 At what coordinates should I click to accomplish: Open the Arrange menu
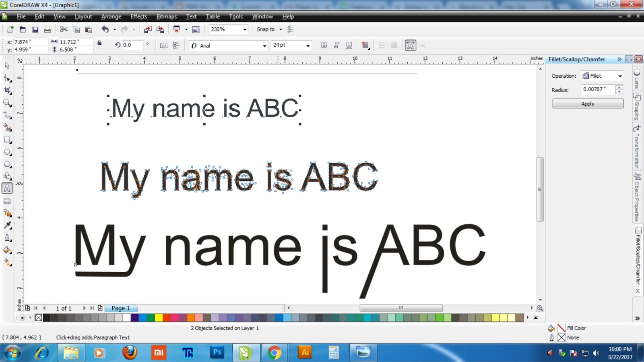pyautogui.click(x=111, y=17)
